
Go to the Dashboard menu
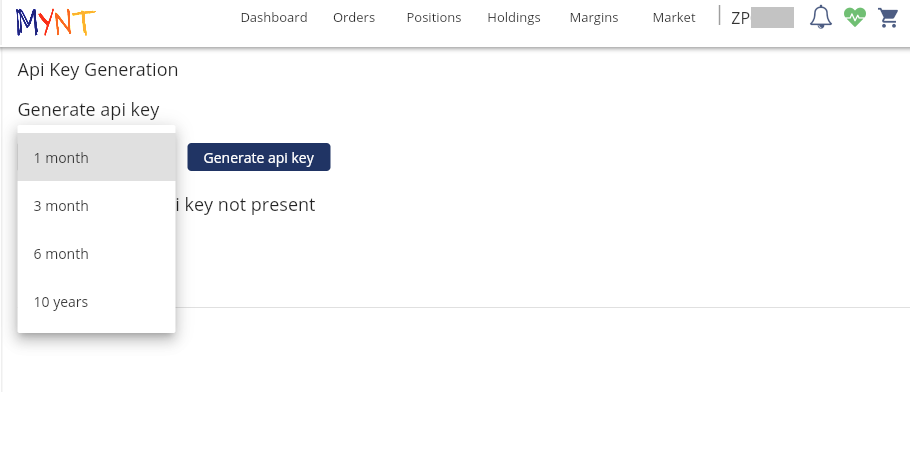tap(274, 17)
